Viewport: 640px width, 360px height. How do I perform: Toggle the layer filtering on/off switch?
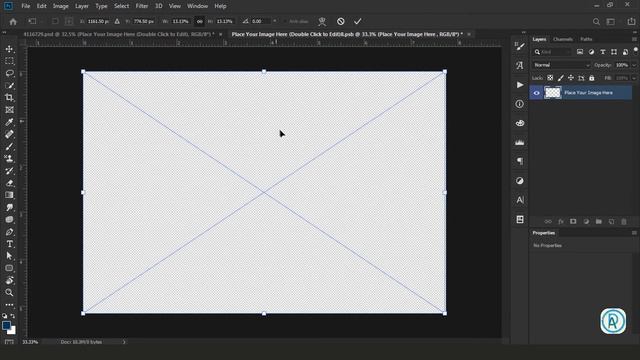tap(636, 50)
